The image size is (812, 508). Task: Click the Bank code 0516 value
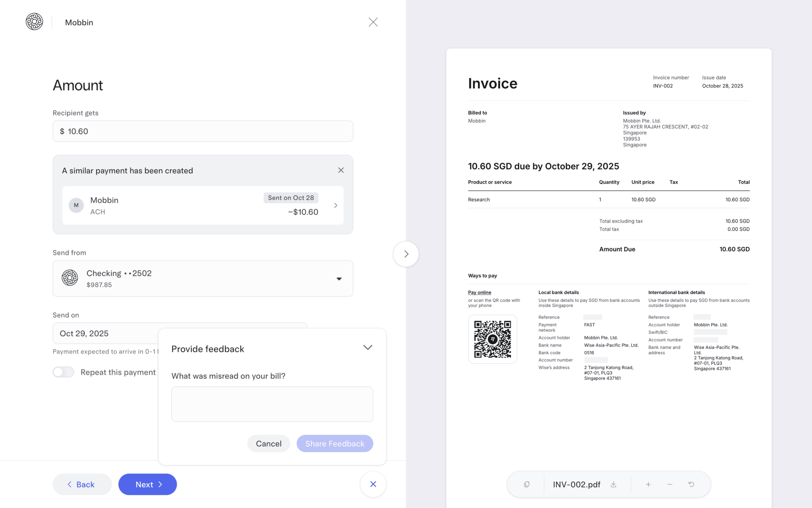589,353
